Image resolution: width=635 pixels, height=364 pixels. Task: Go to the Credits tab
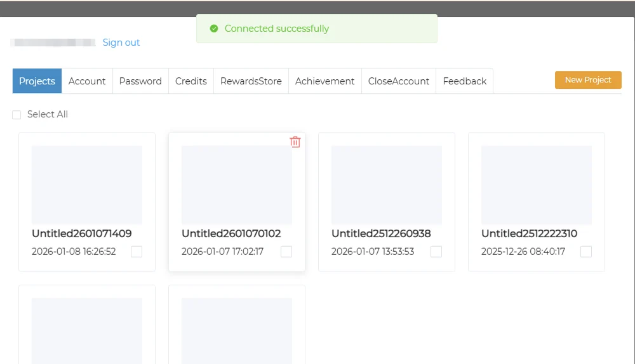point(191,81)
